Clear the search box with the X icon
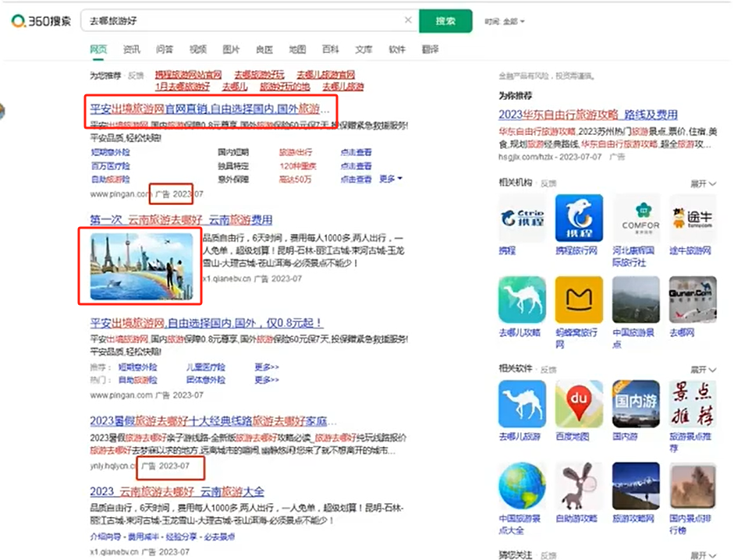Image resolution: width=752 pixels, height=560 pixels. (x=408, y=20)
